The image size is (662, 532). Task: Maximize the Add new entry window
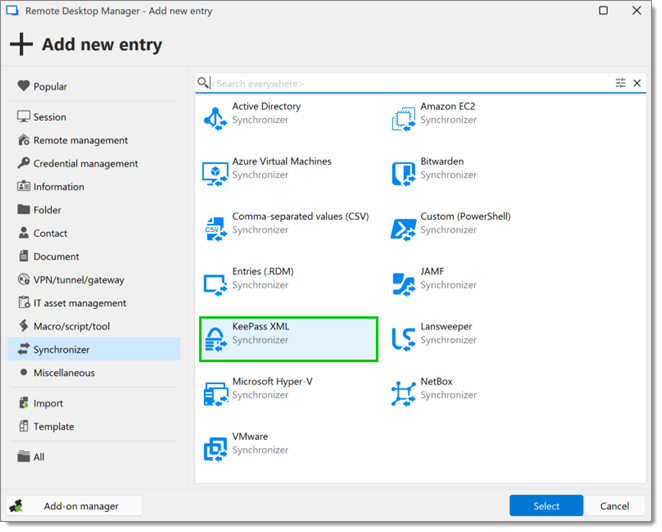[x=603, y=10]
